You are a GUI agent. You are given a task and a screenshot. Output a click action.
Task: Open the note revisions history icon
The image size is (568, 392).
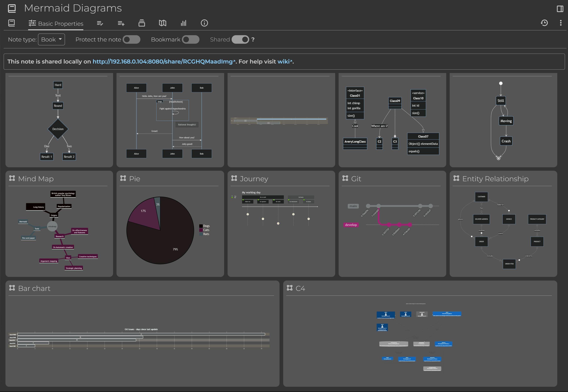click(x=544, y=23)
